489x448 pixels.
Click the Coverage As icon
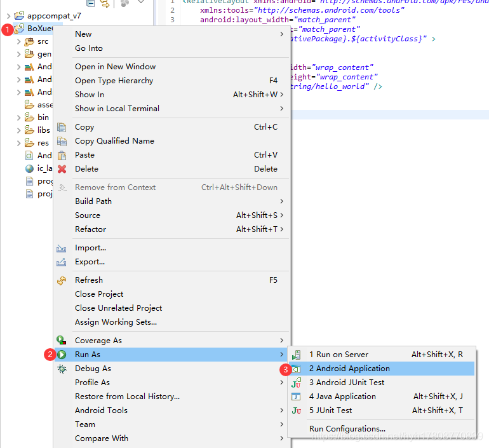[61, 340]
